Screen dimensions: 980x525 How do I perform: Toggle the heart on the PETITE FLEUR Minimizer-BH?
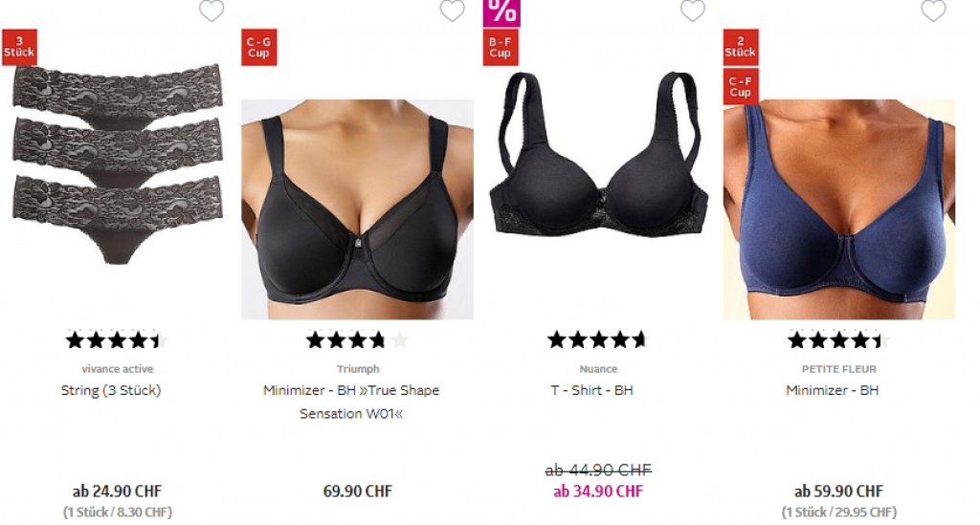[x=933, y=10]
